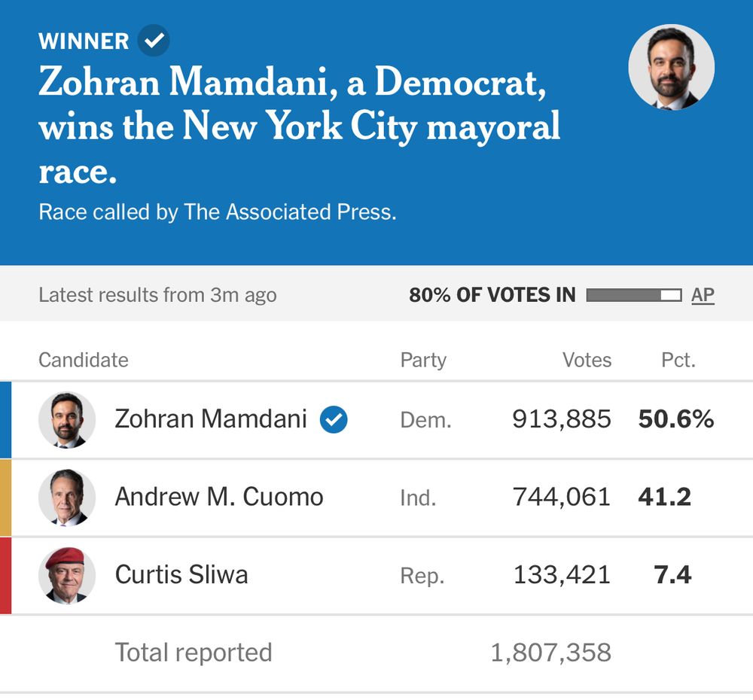Click the blue check badge after Zohran Mamdani's name
Image resolution: width=753 pixels, height=700 pixels.
[x=334, y=419]
